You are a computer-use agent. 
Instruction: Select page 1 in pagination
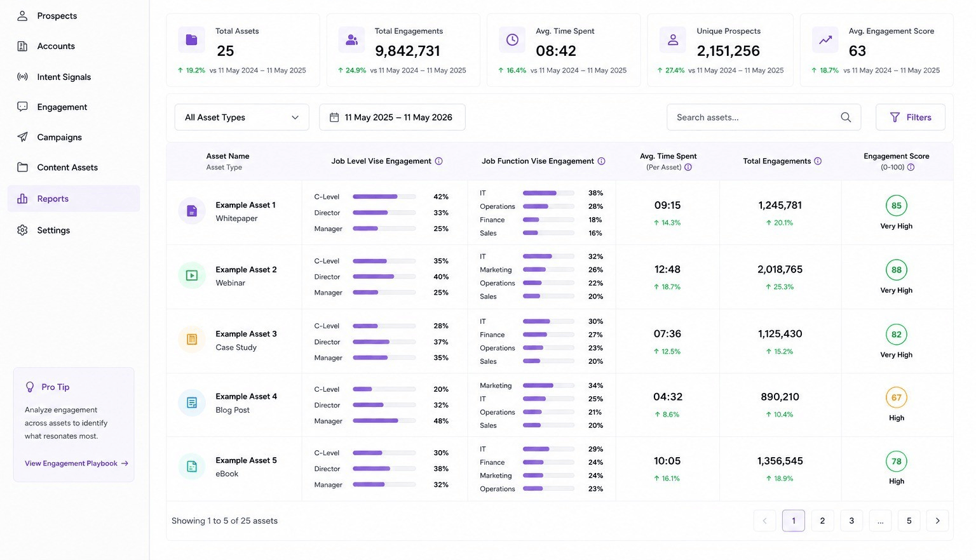click(x=794, y=521)
